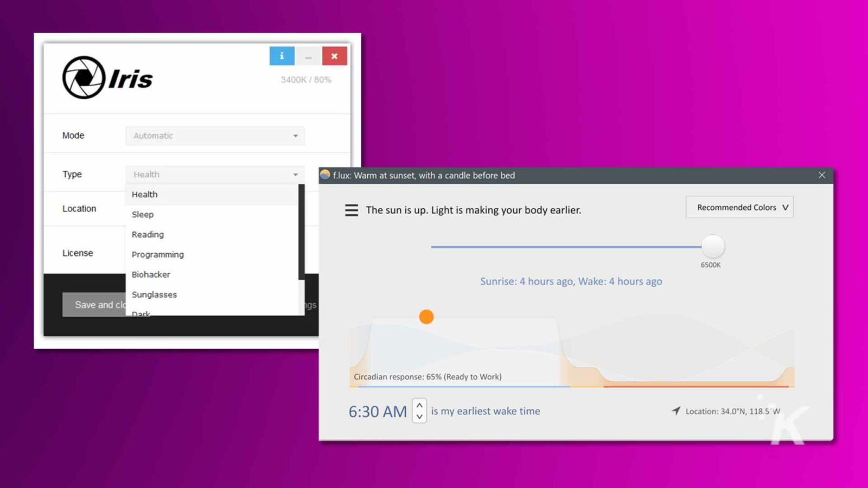This screenshot has height=488, width=868.
Task: Increase wake time with the up arrow
Action: [419, 405]
